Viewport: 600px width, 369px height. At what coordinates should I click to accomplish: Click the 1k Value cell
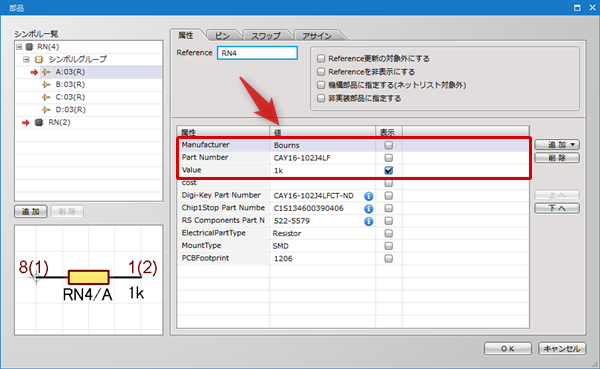click(x=322, y=170)
